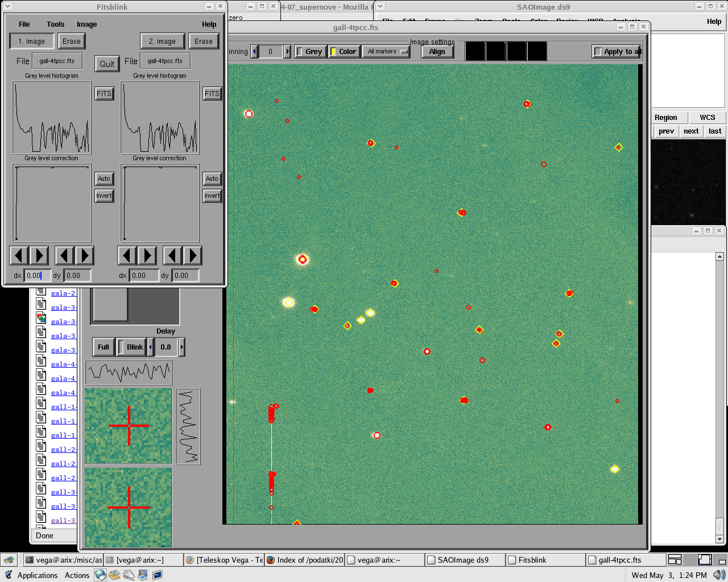Erase the first image
Viewport: 728px width, 582px height.
point(72,41)
